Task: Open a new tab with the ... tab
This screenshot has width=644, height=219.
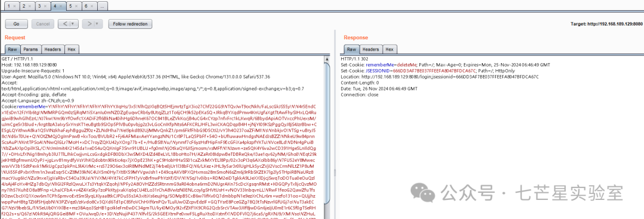Action: click(x=103, y=6)
